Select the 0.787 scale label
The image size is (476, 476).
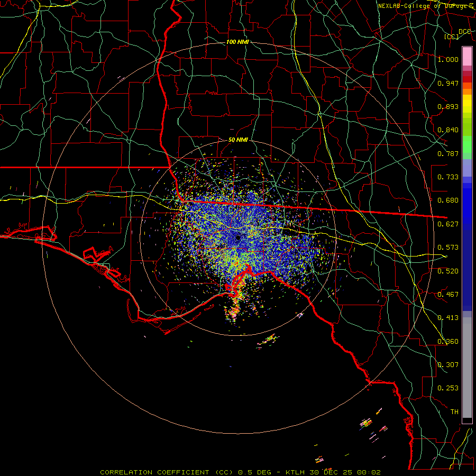coord(448,153)
